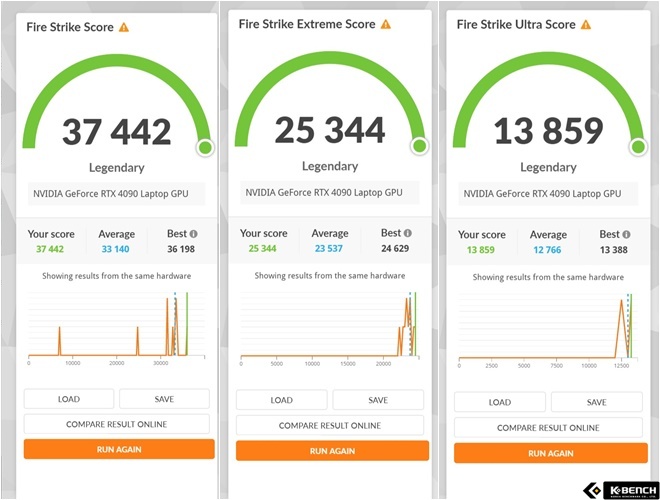
Task: Click average score 23 537
Action: click(329, 248)
